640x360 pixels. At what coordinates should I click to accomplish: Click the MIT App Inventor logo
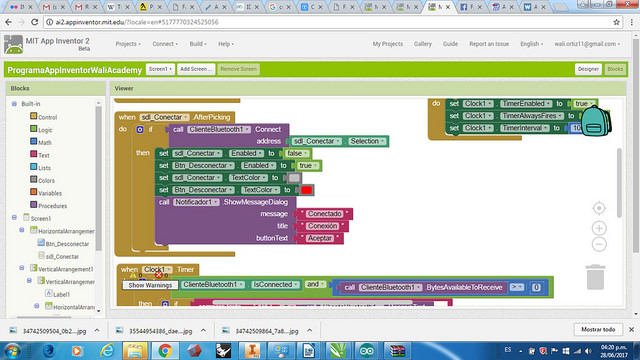pos(13,44)
